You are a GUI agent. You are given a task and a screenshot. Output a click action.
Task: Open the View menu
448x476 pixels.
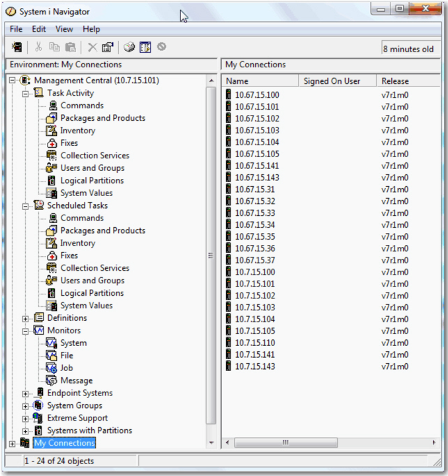click(x=64, y=29)
